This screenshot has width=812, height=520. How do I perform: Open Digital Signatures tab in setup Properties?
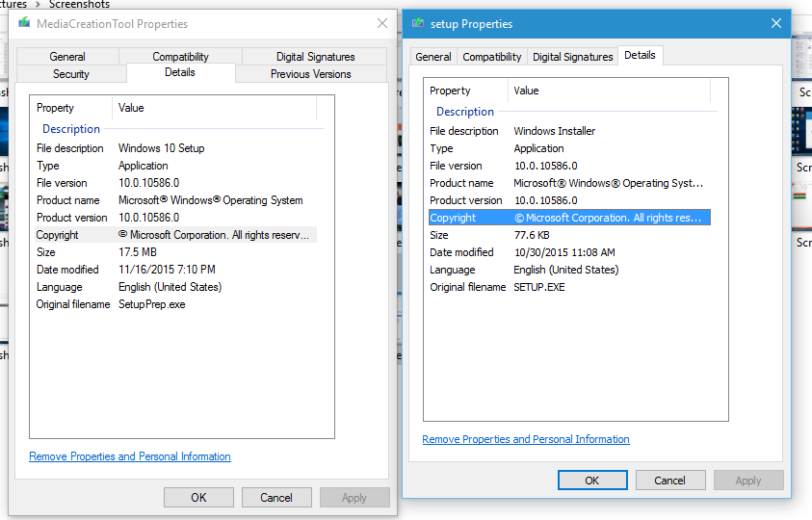(573, 57)
